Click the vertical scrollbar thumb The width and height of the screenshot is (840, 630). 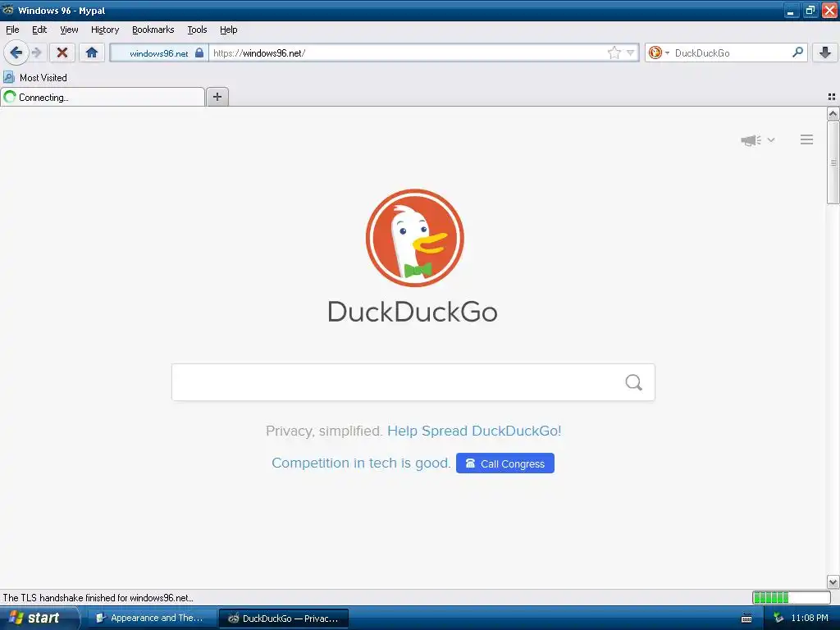833,162
